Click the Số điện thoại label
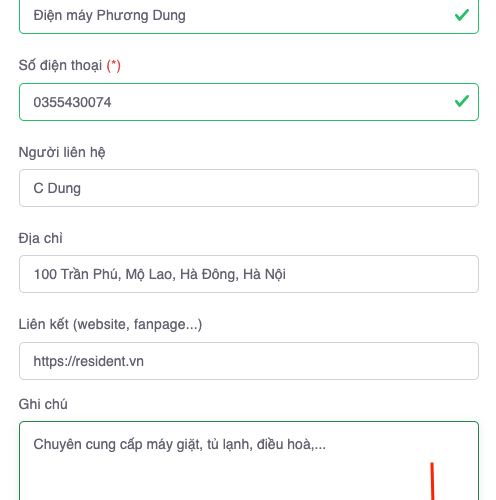Image resolution: width=496 pixels, height=500 pixels. 60,65
